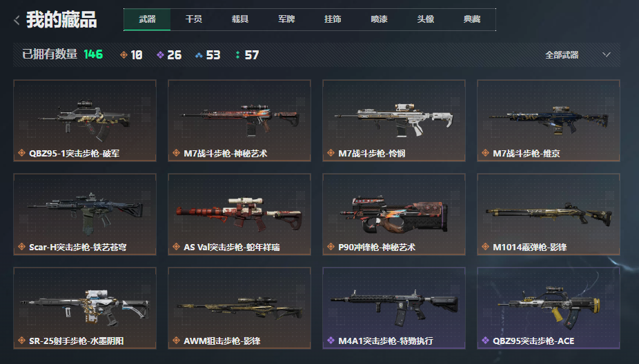The image size is (639, 364).
Task: Click orange rarity badge on QBZ95-1突击步枪-破军
Action: click(21, 153)
